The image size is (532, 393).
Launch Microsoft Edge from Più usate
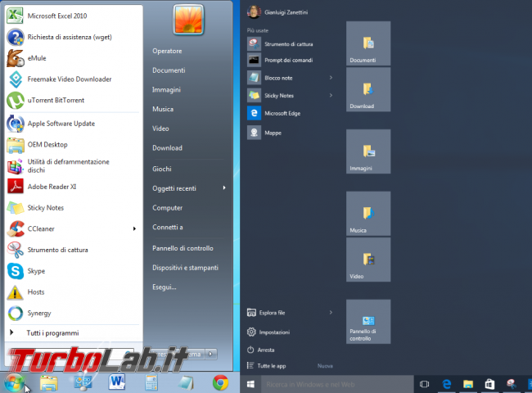tap(290, 113)
